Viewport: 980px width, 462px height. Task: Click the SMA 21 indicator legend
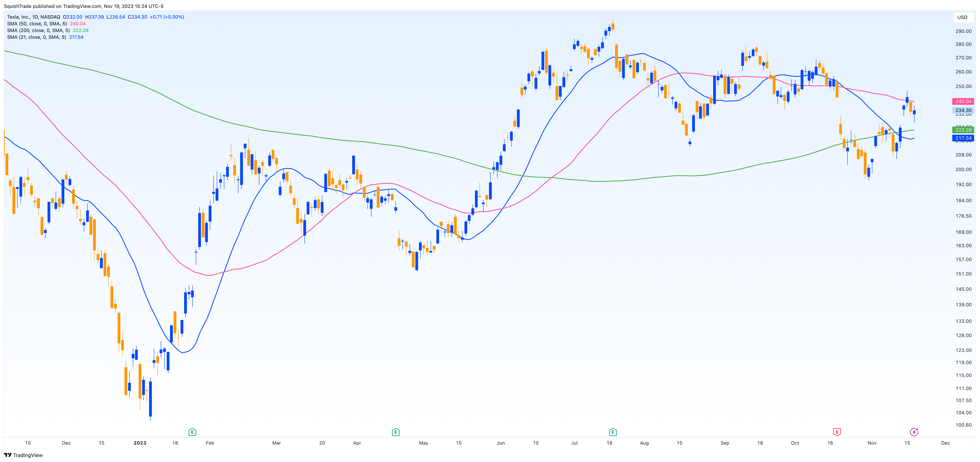click(36, 37)
